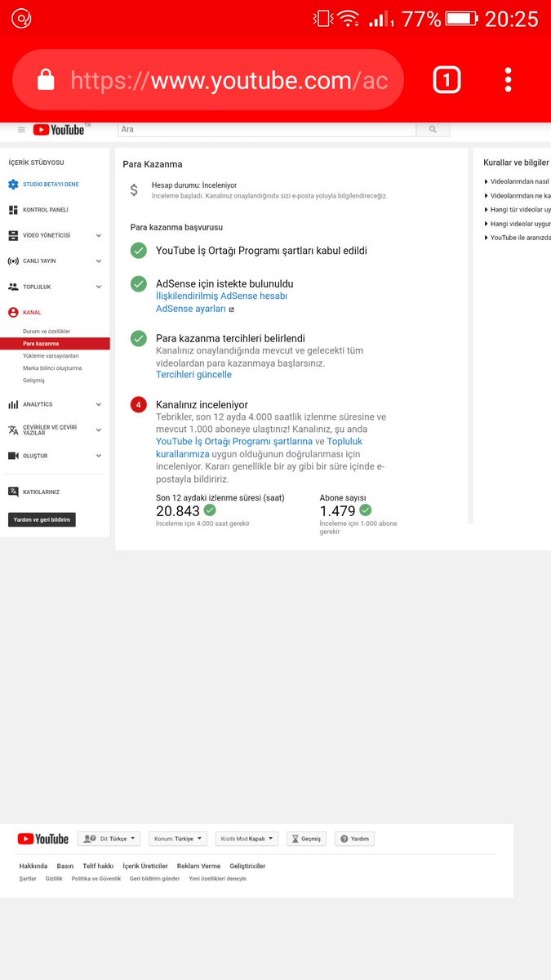Go to the YouTube logo in the header
551x980 pixels.
tap(59, 130)
